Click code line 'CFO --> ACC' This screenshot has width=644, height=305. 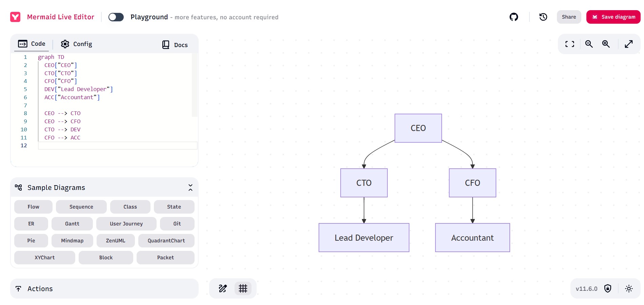tap(62, 138)
